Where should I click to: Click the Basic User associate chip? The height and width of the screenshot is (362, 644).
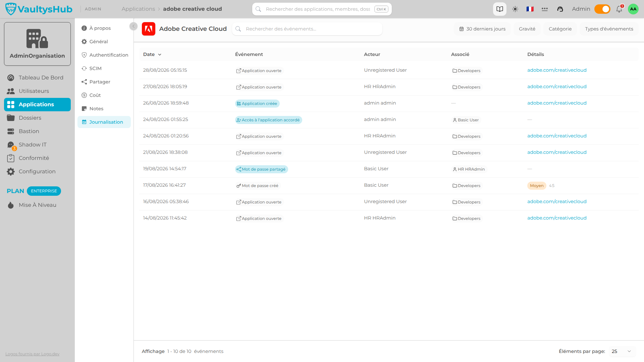click(x=466, y=120)
